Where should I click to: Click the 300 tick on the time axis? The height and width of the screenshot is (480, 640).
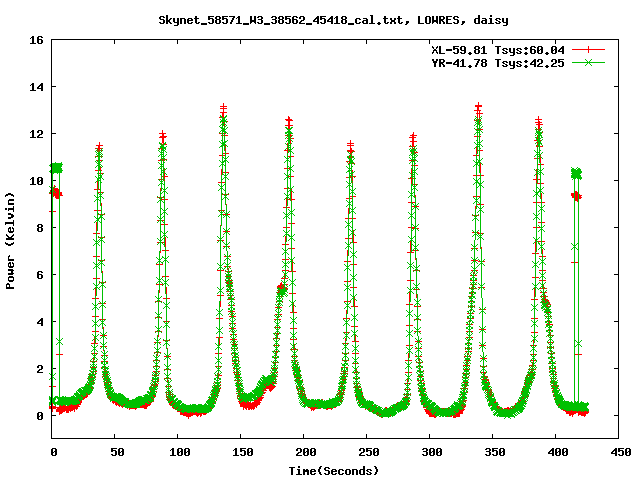coord(429,452)
